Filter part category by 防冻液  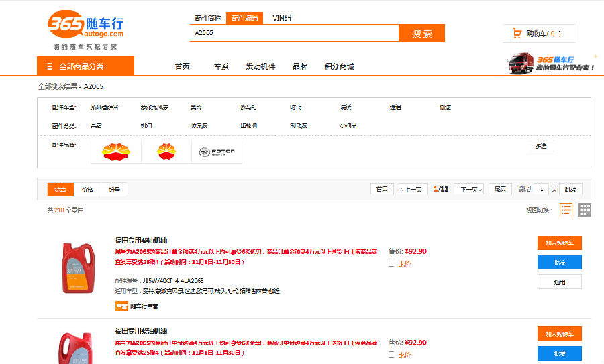[x=199, y=126]
